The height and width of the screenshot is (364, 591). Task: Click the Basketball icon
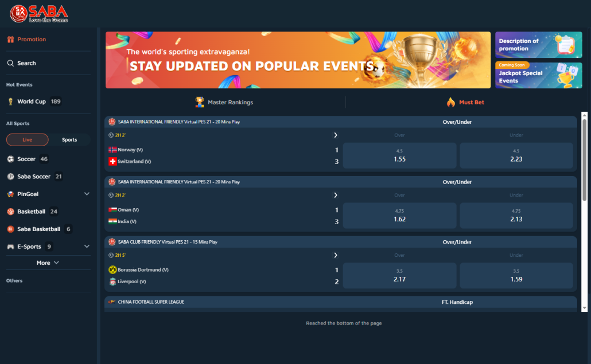(x=10, y=211)
